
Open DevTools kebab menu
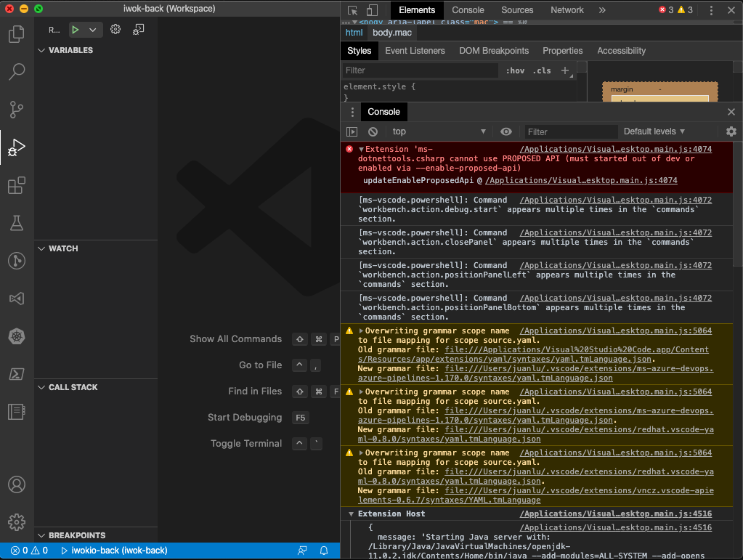pyautogui.click(x=711, y=10)
